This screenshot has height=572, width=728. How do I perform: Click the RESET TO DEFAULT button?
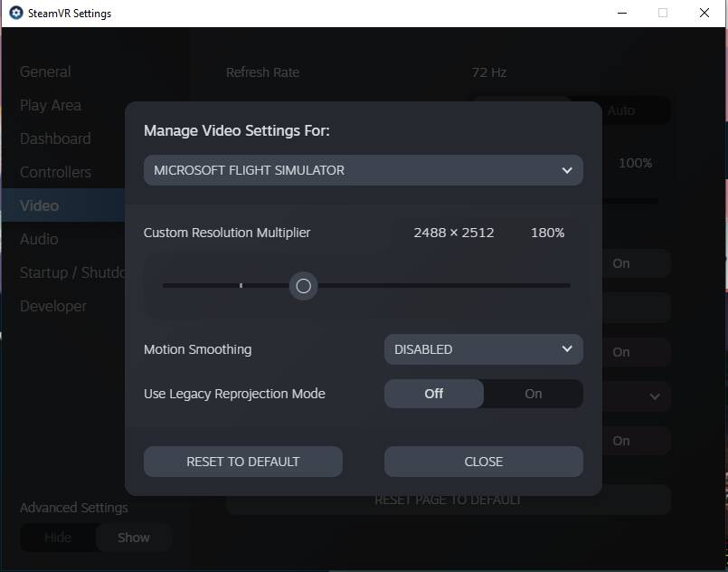pos(243,462)
